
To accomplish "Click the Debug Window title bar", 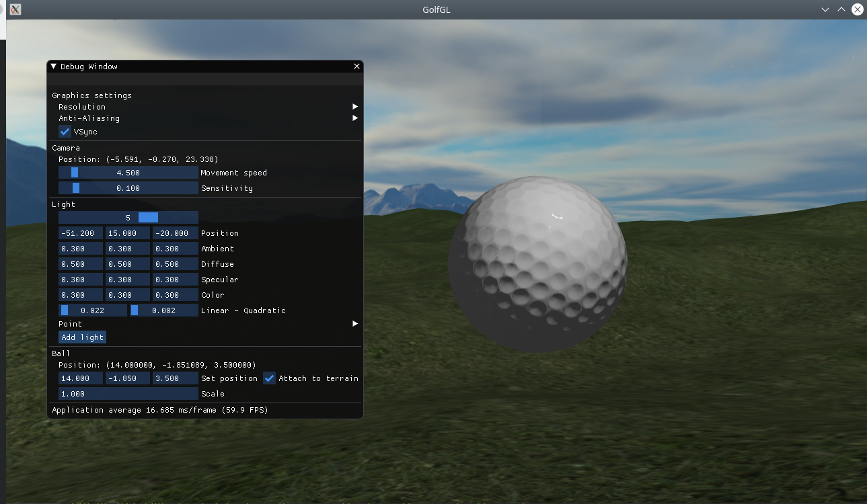I will point(205,67).
